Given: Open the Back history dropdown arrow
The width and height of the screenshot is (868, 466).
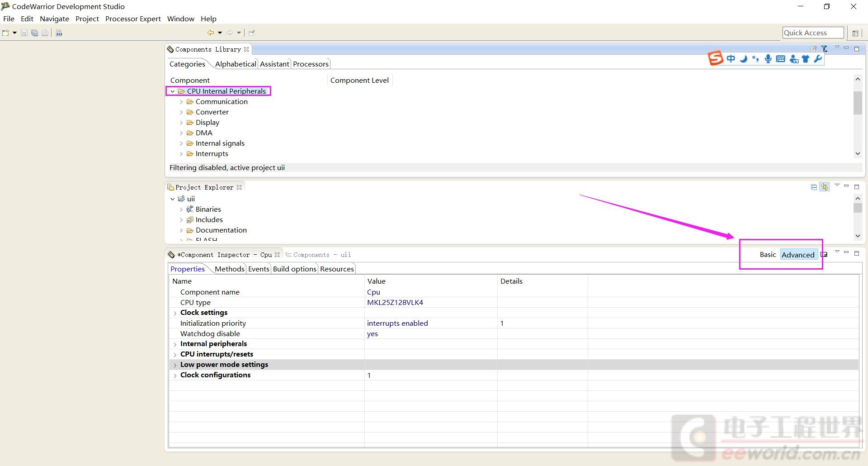Looking at the screenshot, I should click(220, 33).
